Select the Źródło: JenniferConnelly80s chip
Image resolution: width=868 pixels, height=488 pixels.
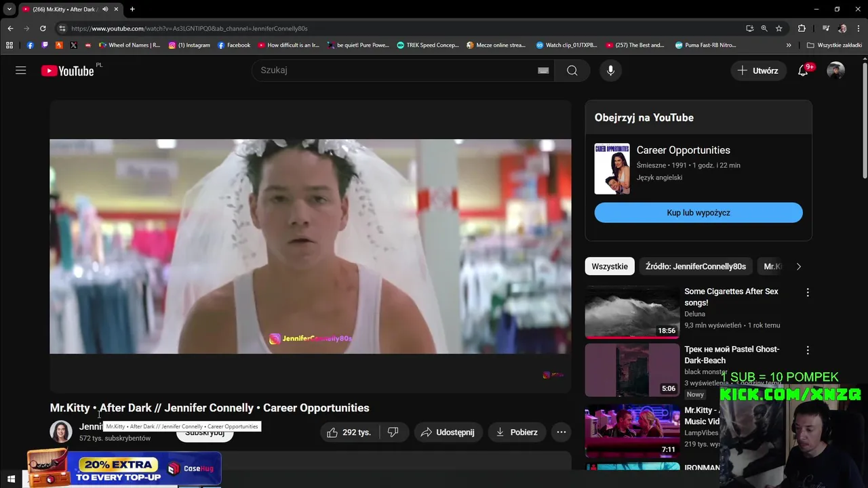[695, 266]
